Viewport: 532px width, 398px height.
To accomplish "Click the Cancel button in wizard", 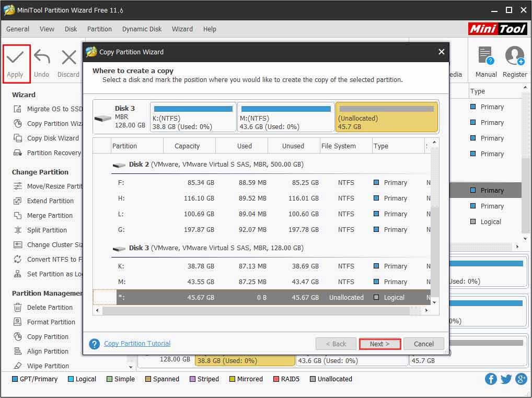I will tap(424, 344).
